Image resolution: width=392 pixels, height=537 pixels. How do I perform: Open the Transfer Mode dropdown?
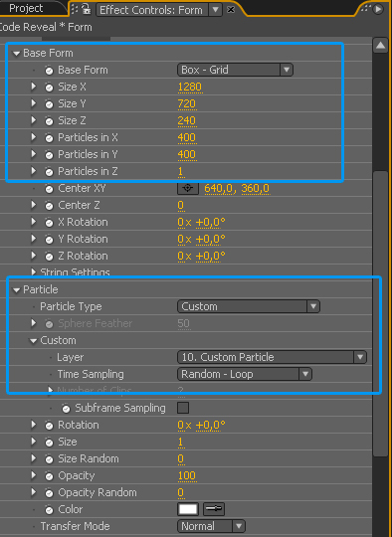point(211,526)
